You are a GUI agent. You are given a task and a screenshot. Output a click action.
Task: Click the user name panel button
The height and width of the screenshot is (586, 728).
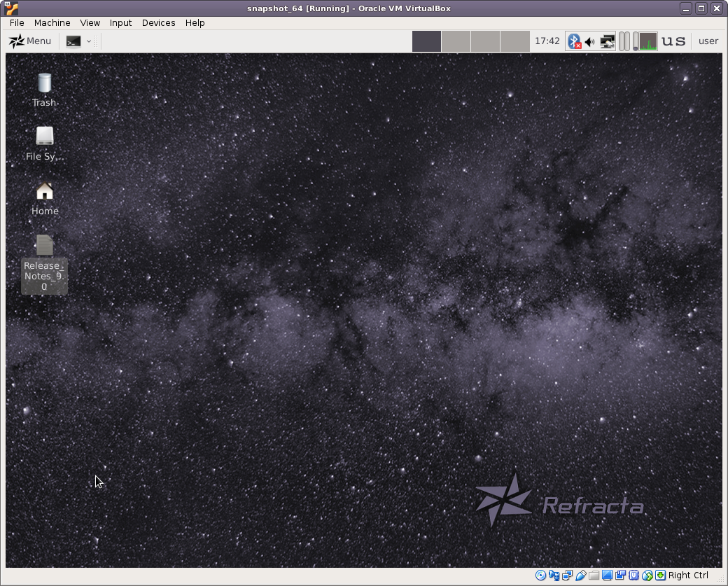(x=708, y=41)
